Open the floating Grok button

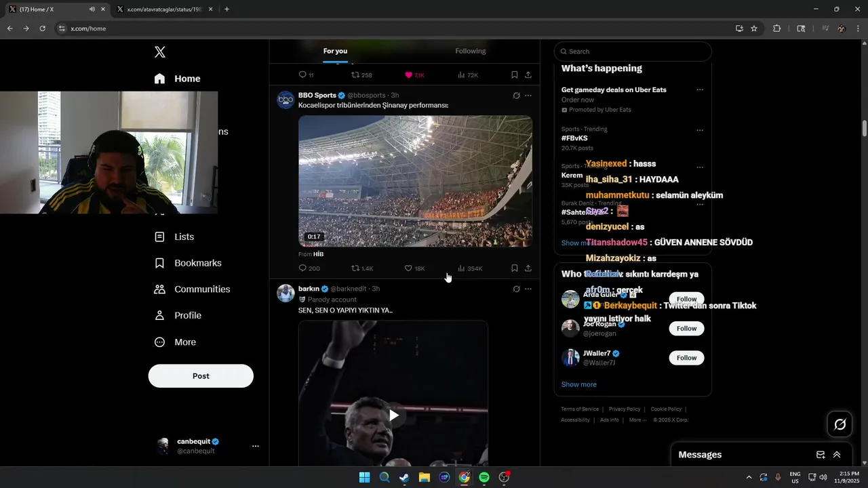pos(840,424)
